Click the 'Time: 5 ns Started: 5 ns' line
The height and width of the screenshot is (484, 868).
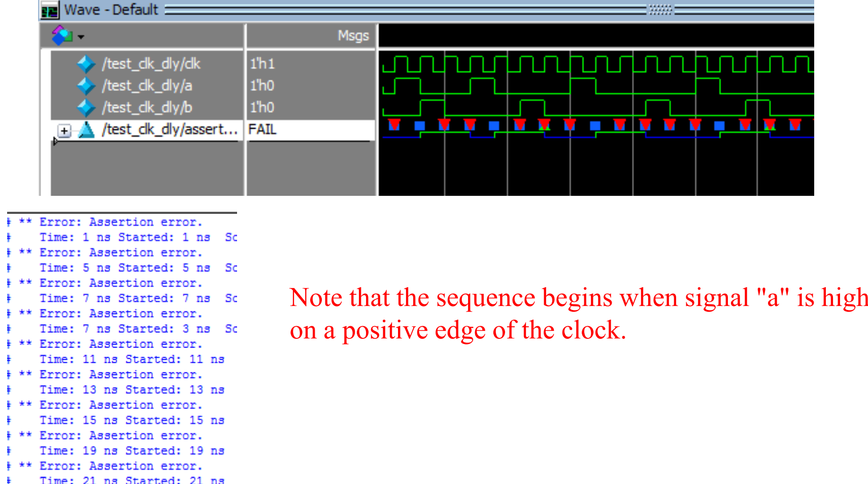point(124,268)
